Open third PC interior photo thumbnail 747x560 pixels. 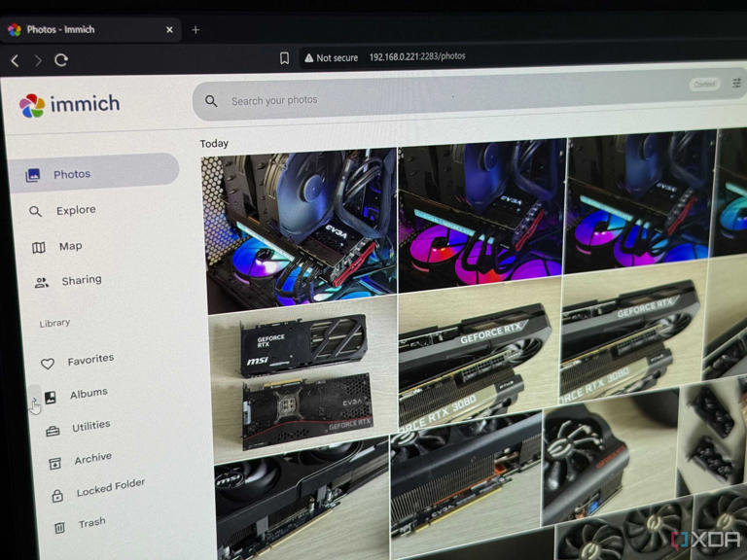point(639,201)
